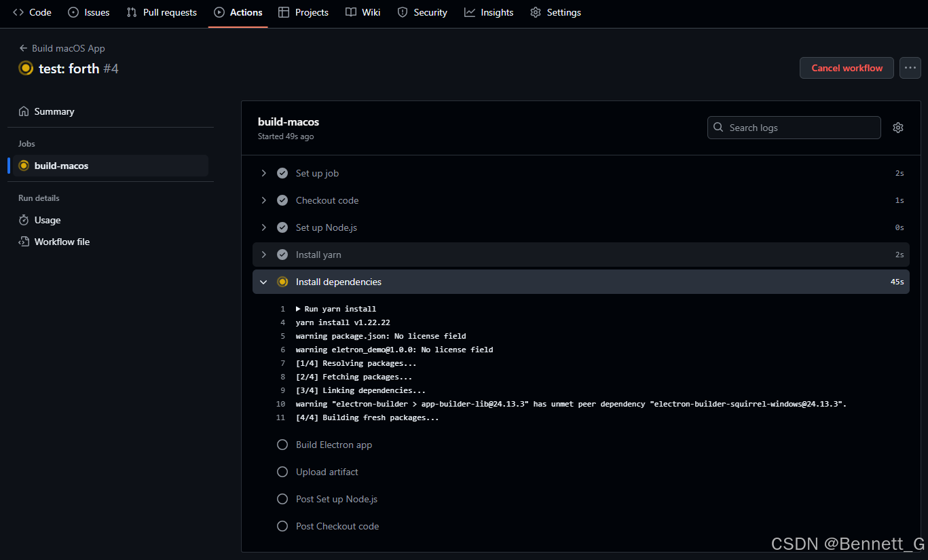
Task: Click the Search logs input field
Action: pos(794,128)
